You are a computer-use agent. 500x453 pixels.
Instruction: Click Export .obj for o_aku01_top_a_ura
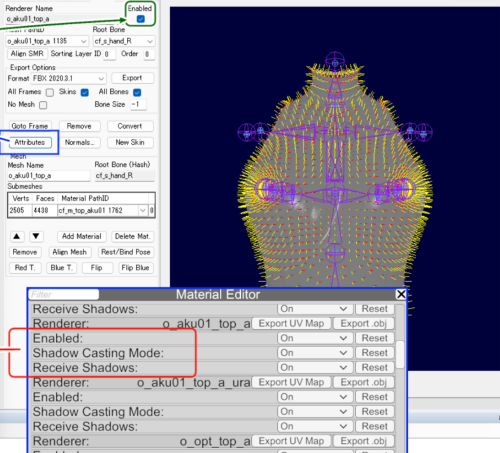click(363, 382)
